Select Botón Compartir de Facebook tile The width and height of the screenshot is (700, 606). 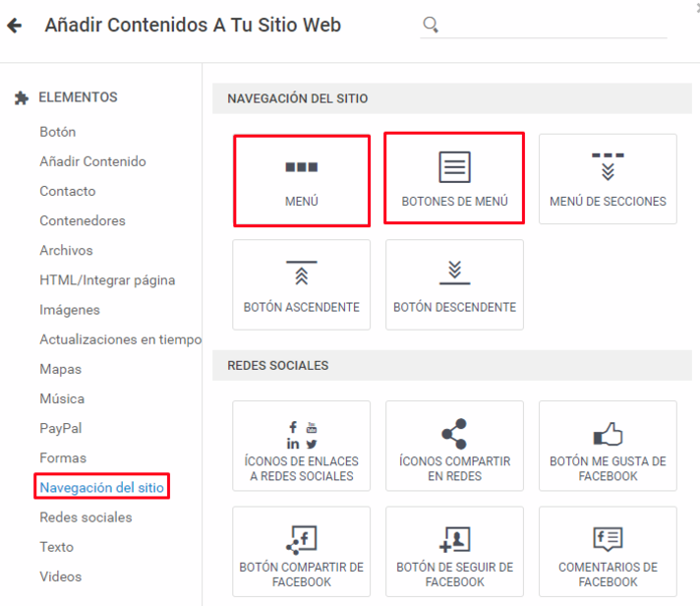click(302, 552)
